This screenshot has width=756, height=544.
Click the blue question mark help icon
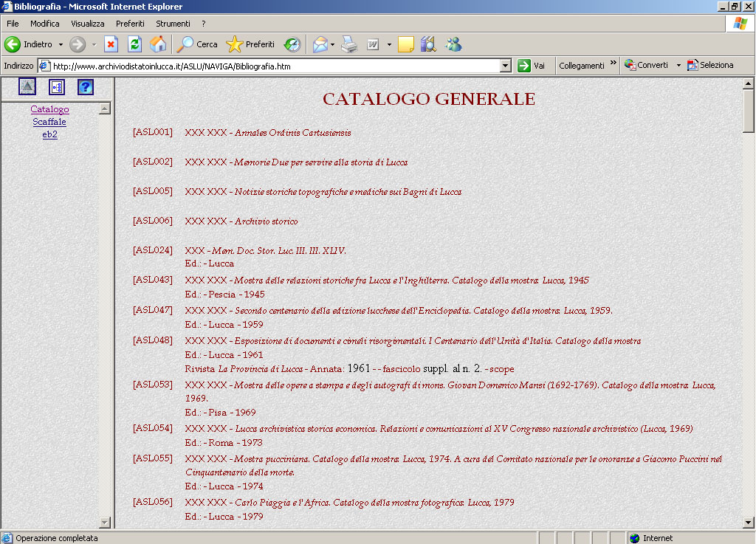click(86, 87)
